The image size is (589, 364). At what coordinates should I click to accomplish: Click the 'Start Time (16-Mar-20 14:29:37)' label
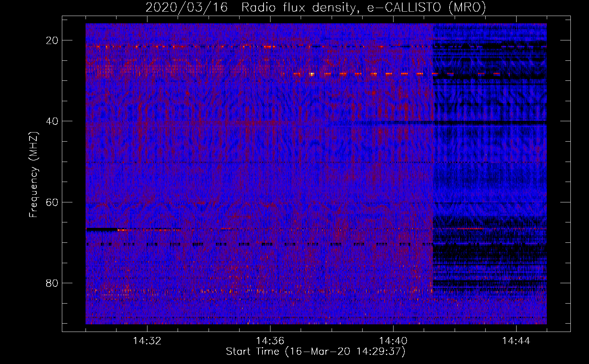point(316,352)
